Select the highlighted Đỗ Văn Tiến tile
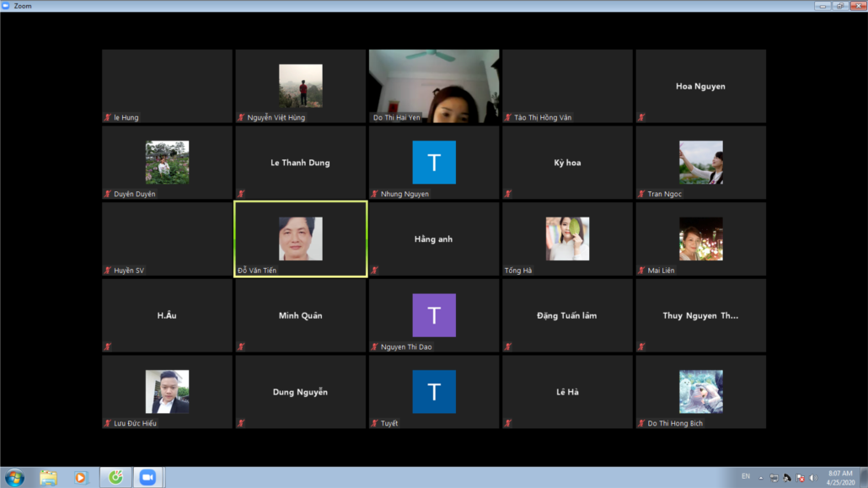 point(301,239)
